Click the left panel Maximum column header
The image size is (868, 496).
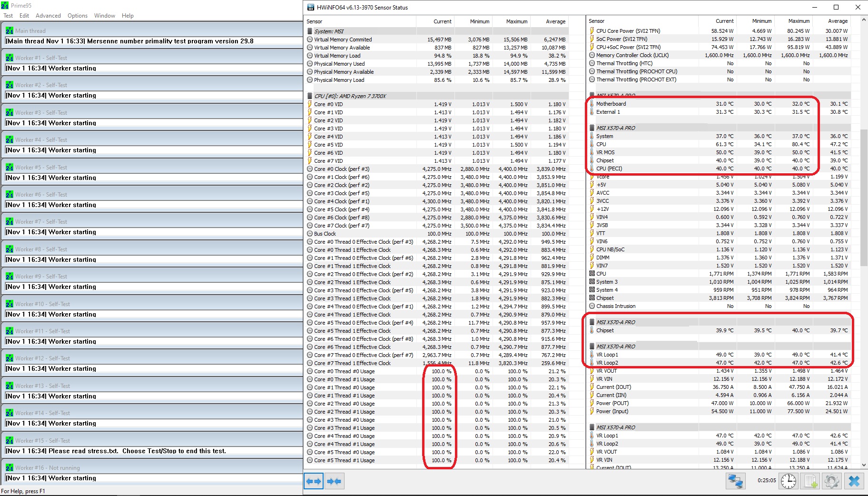[511, 21]
